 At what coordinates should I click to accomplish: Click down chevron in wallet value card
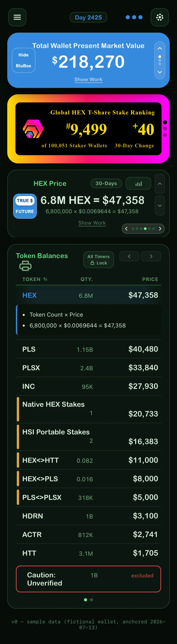(x=160, y=72)
